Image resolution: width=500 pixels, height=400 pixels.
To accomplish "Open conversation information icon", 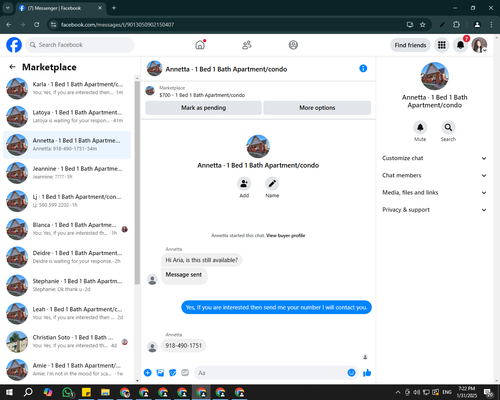I will click(x=363, y=68).
